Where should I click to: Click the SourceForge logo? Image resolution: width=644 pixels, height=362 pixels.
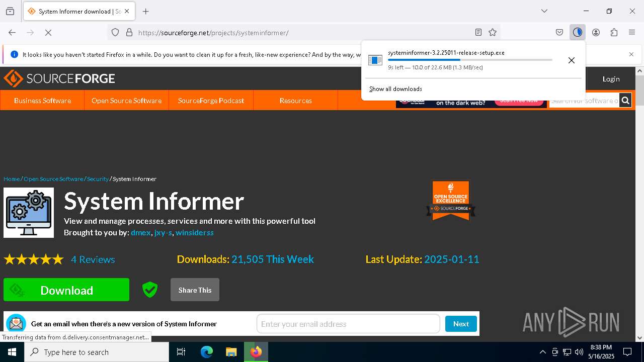click(59, 78)
